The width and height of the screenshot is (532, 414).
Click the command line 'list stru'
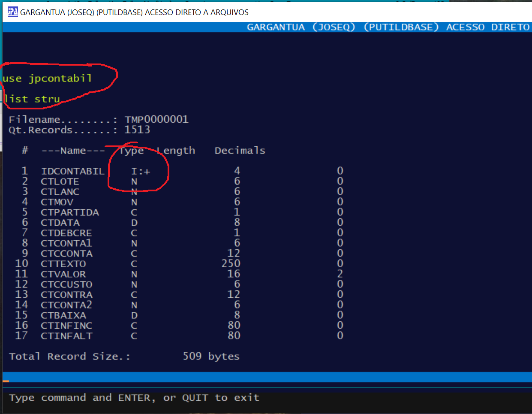click(32, 99)
